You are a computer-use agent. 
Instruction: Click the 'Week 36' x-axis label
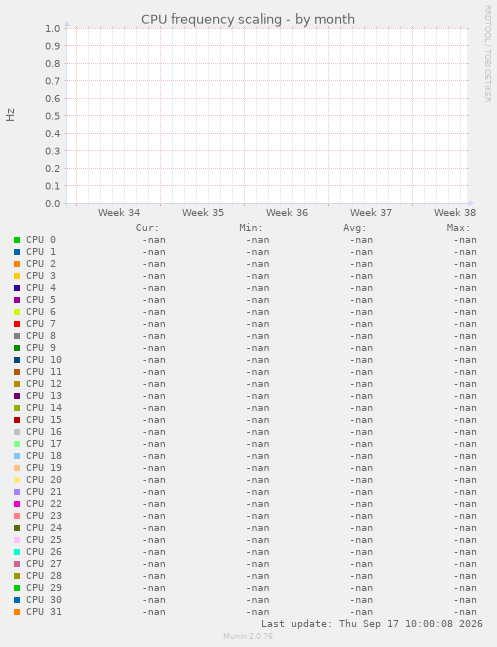pos(287,213)
